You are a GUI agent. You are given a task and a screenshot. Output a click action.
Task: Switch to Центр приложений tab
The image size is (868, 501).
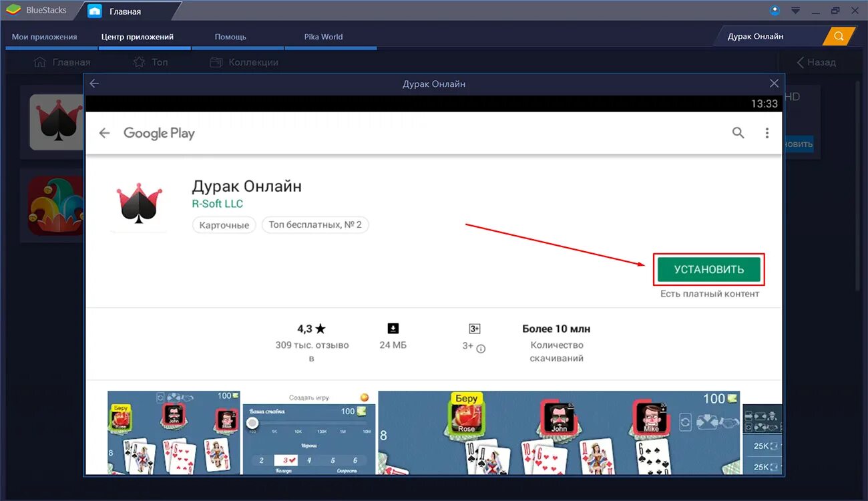pos(138,37)
